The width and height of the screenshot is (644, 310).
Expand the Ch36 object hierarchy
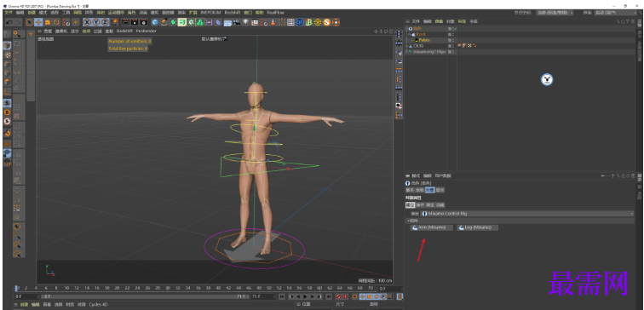coord(406,46)
